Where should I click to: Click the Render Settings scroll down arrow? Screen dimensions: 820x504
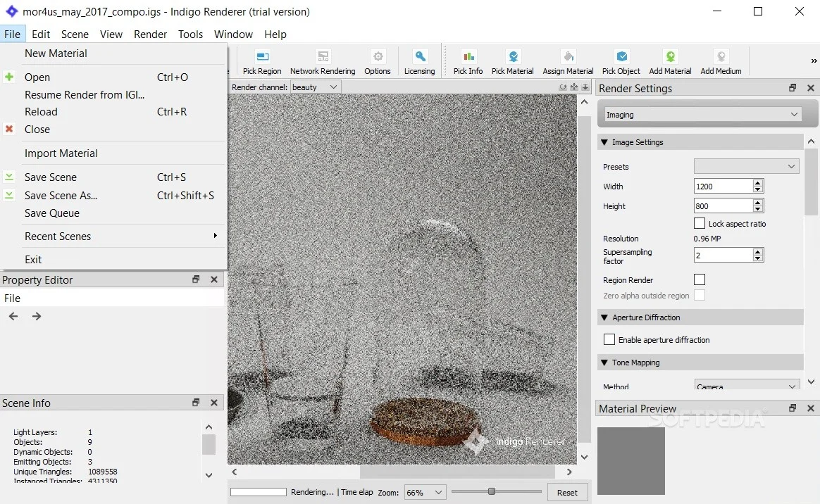811,382
